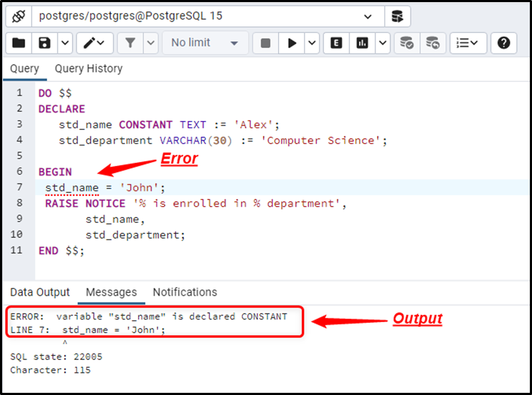Click the Filter rows icon
The height and width of the screenshot is (395, 532).
(x=132, y=43)
